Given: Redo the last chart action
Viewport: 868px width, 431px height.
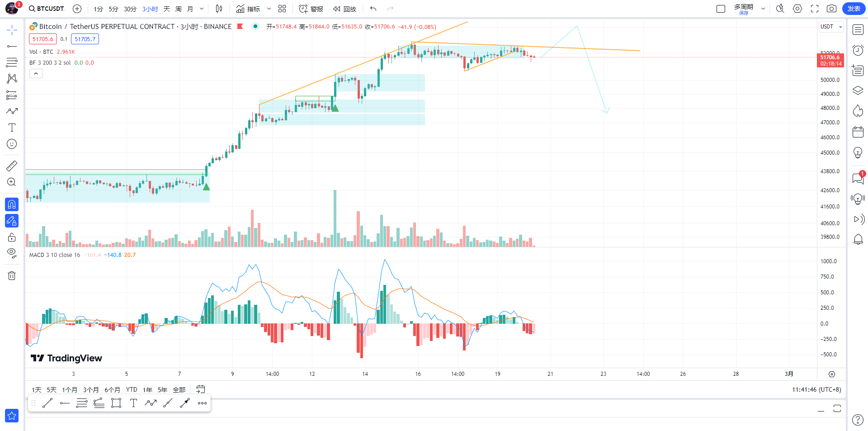Looking at the screenshot, I should pyautogui.click(x=391, y=9).
